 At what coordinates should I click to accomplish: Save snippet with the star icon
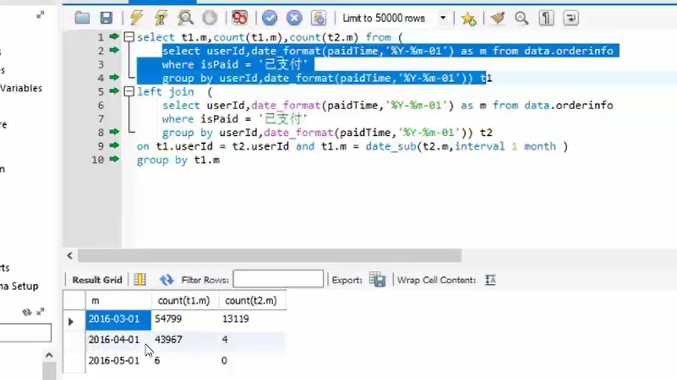point(468,18)
